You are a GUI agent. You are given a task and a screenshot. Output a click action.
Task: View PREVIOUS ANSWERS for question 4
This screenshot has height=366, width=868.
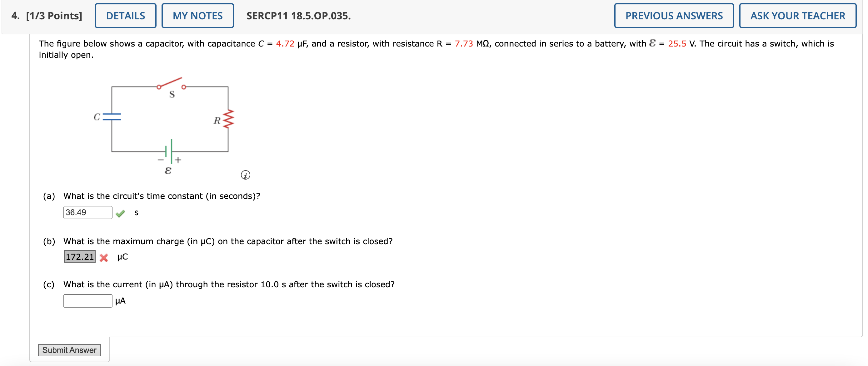click(674, 16)
